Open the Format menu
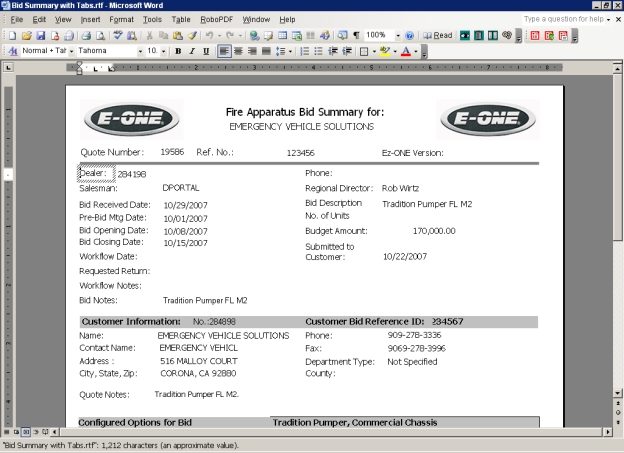This screenshot has width=624, height=453. (121, 19)
